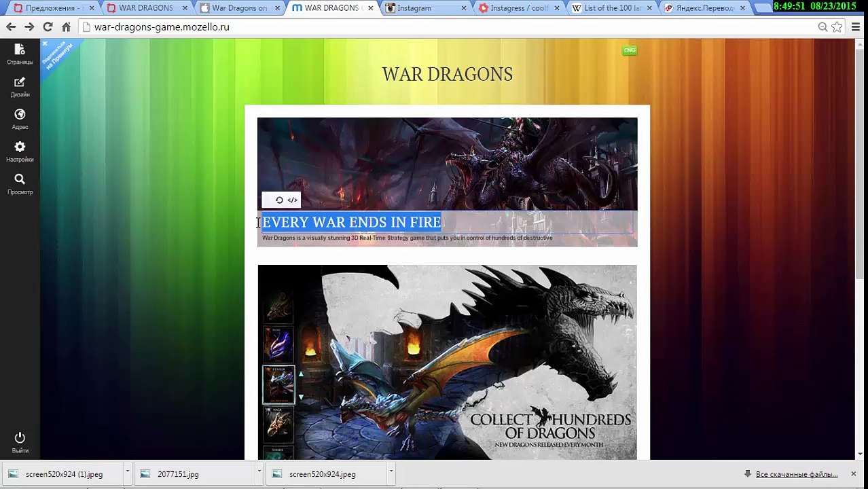Open downloaded file screen520x924 (1).jpeg
The image size is (868, 489).
64,474
